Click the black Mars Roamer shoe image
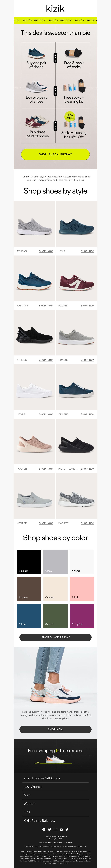The image size is (111, 868). pyautogui.click(x=76, y=441)
